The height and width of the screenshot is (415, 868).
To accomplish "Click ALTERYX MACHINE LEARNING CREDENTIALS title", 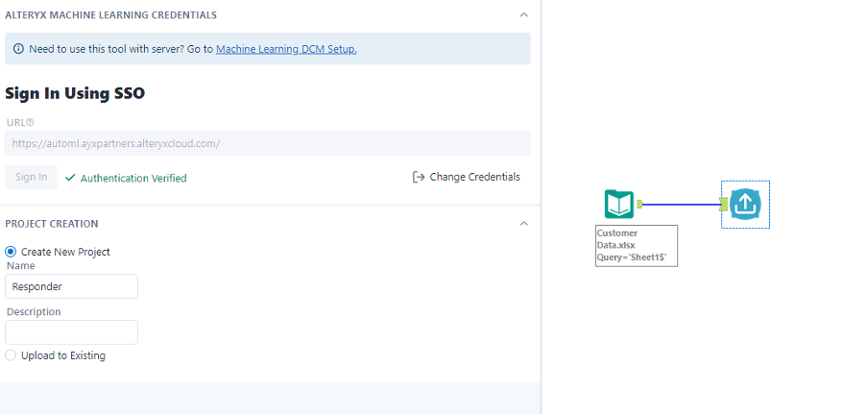I will (x=110, y=15).
